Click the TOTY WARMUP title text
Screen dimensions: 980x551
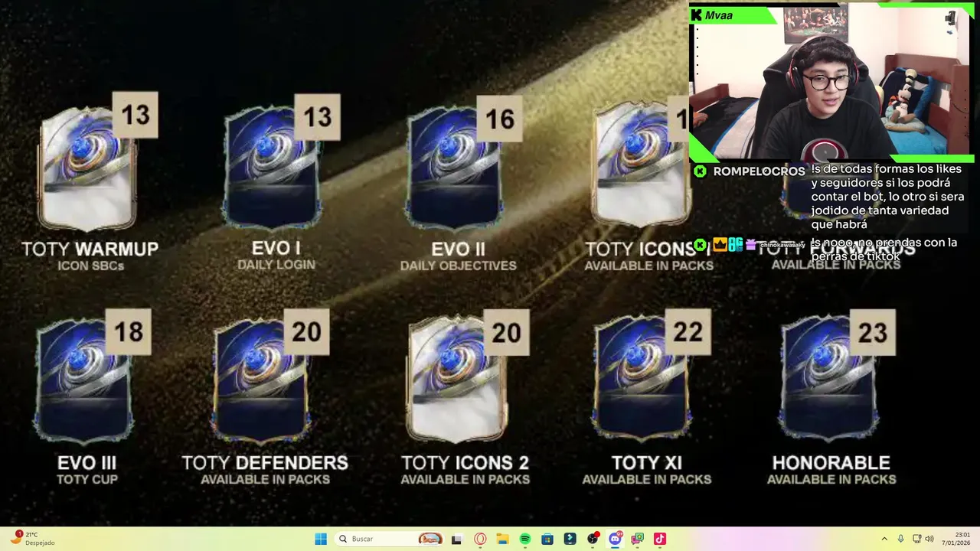coord(90,249)
